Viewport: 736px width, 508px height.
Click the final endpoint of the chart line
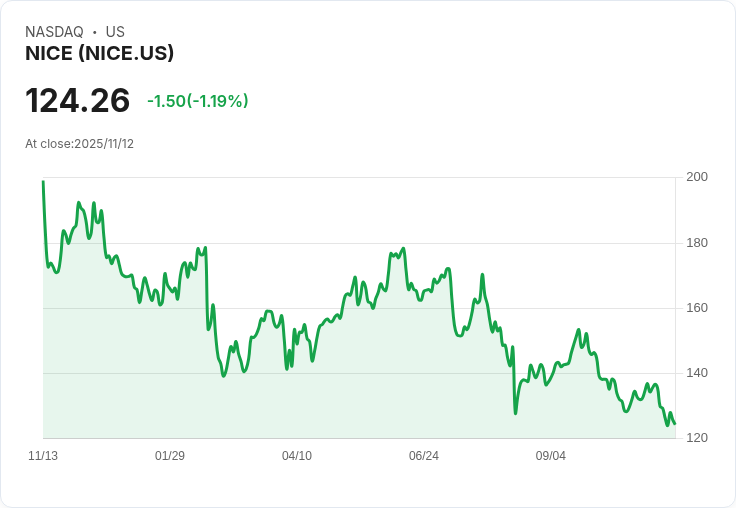point(674,423)
